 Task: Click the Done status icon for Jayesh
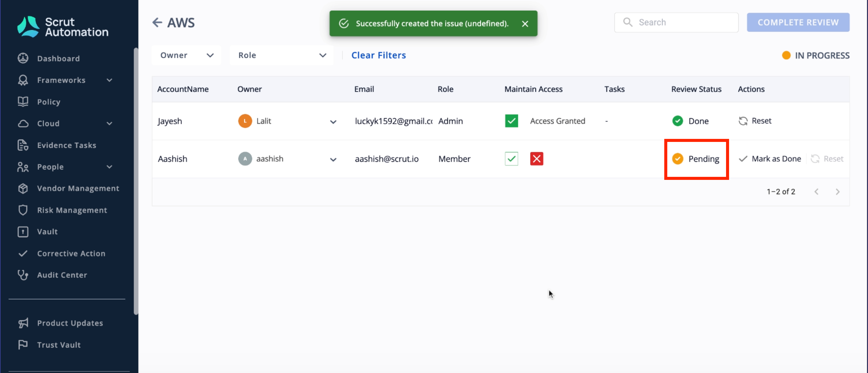coord(677,121)
